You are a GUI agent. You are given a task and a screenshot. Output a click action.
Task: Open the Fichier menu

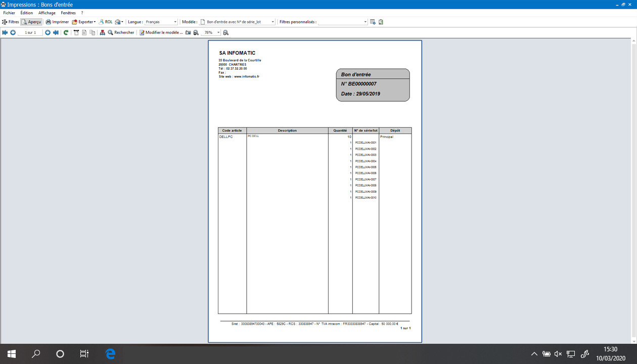[x=9, y=13]
